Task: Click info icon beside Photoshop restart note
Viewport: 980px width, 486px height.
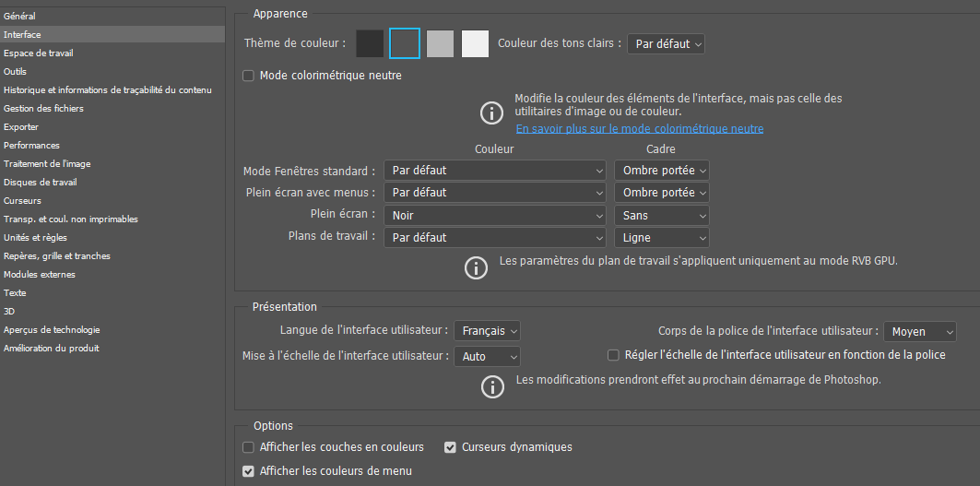Action: coord(492,386)
